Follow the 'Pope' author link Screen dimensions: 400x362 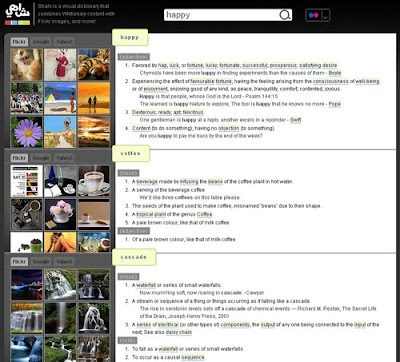coord(335,104)
